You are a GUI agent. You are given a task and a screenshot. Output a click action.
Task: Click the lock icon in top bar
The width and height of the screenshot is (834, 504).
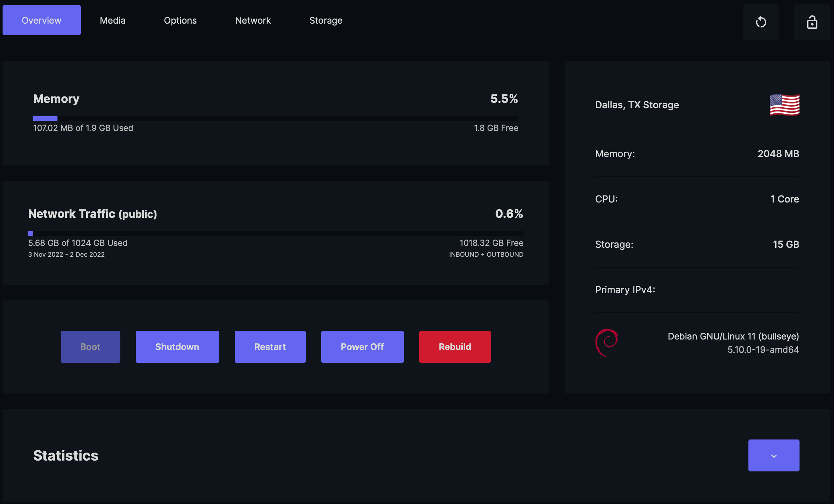pyautogui.click(x=812, y=22)
